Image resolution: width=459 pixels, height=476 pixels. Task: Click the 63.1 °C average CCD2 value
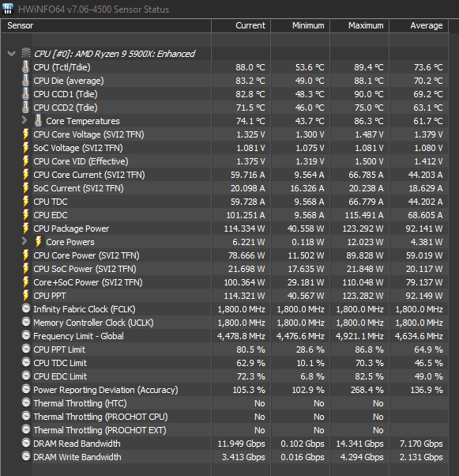427,108
